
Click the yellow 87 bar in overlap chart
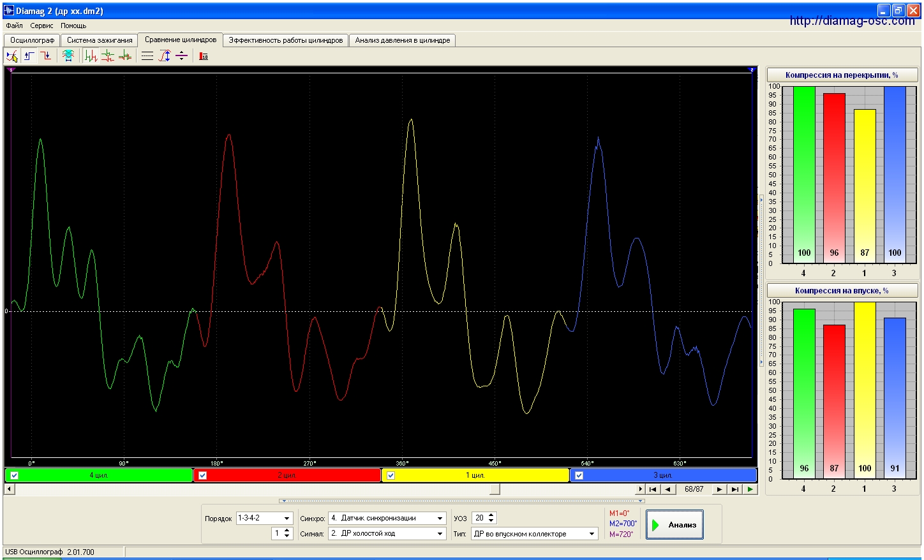[x=865, y=186]
